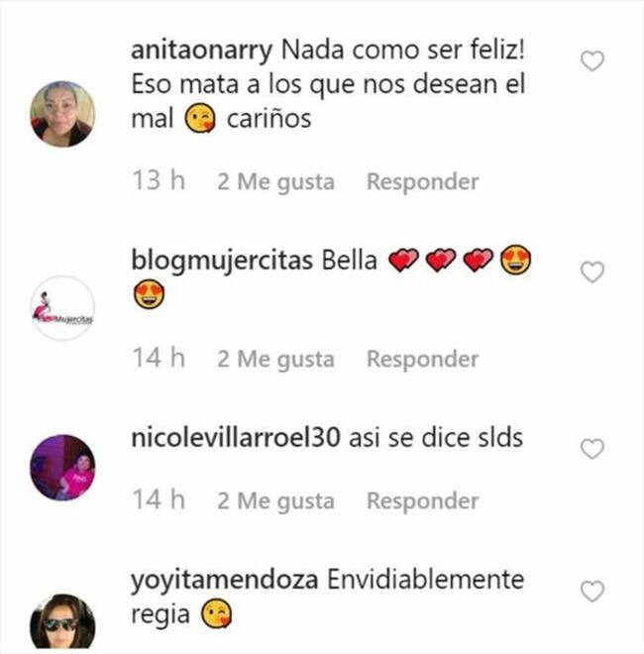Open blogmujercitas profile avatar

[62, 308]
